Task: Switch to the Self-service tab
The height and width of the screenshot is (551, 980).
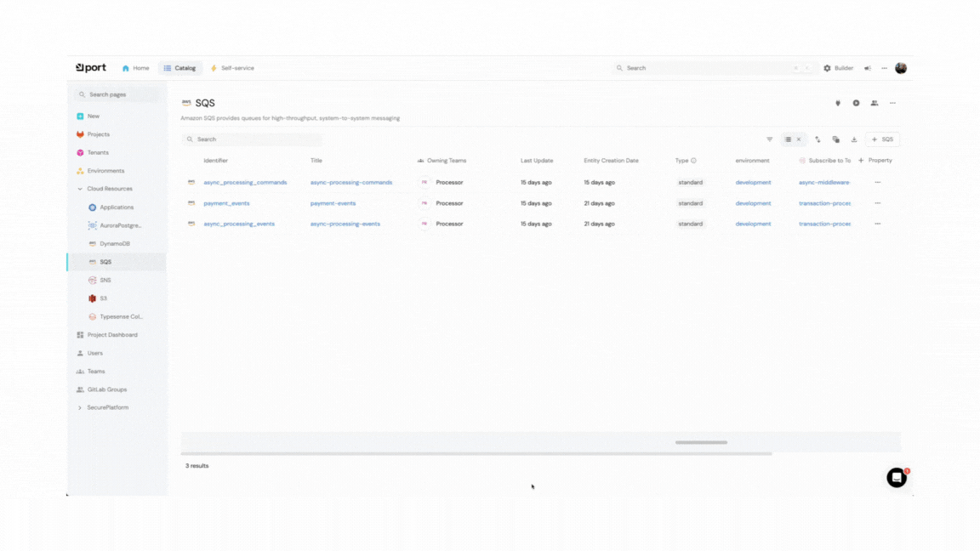Action: point(232,68)
